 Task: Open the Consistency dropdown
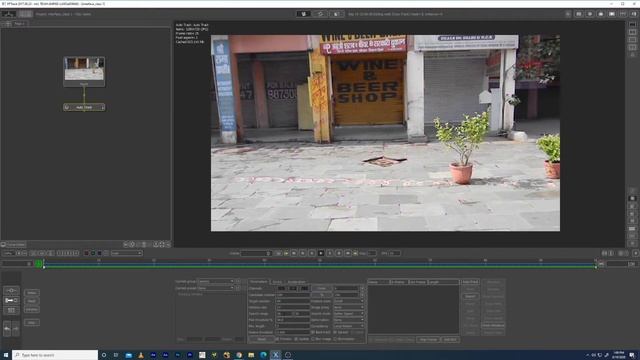point(349,326)
